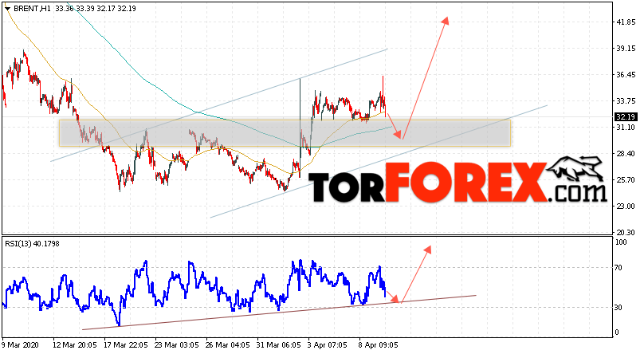Select the BRENT,H1 chart title text
The height and width of the screenshot is (354, 644).
click(x=32, y=9)
